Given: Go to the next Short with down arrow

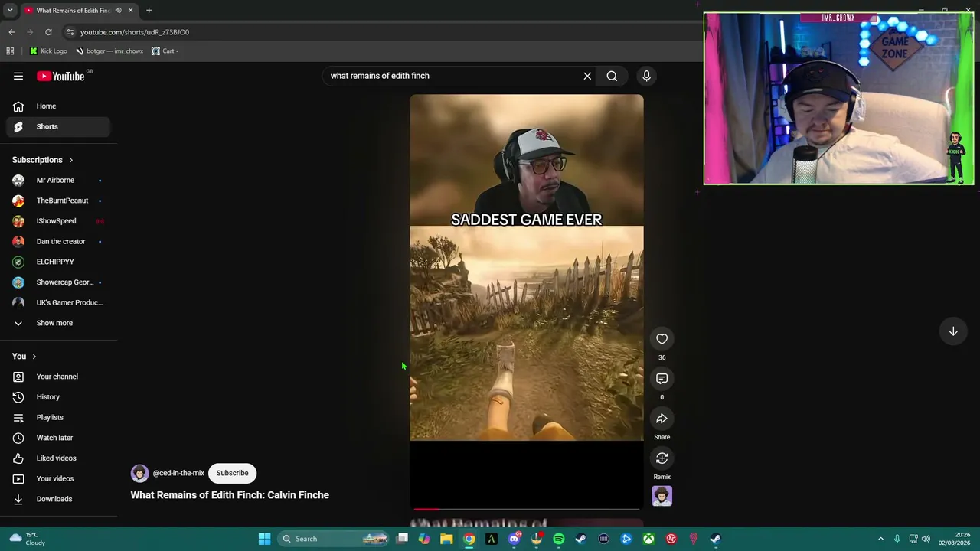Looking at the screenshot, I should tap(953, 331).
